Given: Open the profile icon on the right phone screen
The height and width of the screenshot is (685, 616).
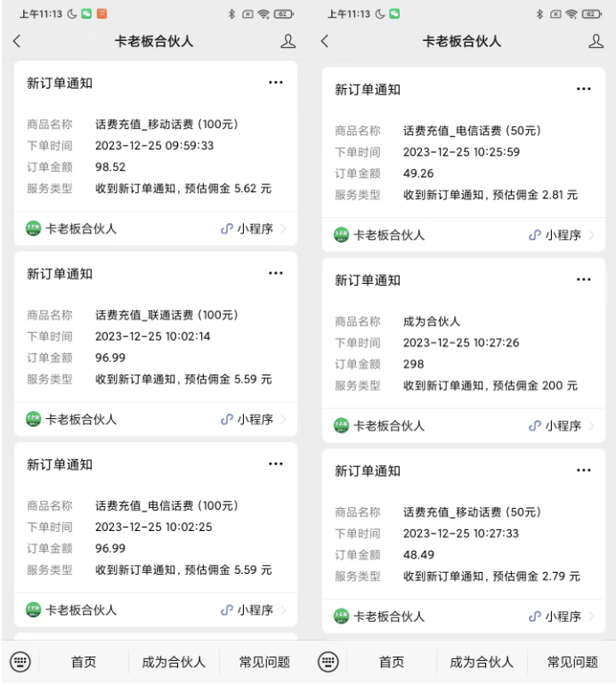Looking at the screenshot, I should (x=596, y=41).
